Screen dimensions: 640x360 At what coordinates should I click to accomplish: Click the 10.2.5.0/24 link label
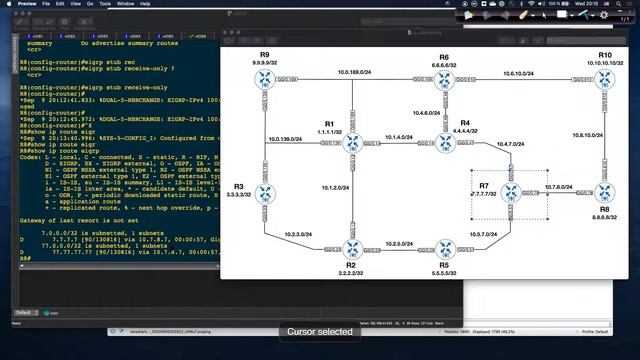(399, 244)
